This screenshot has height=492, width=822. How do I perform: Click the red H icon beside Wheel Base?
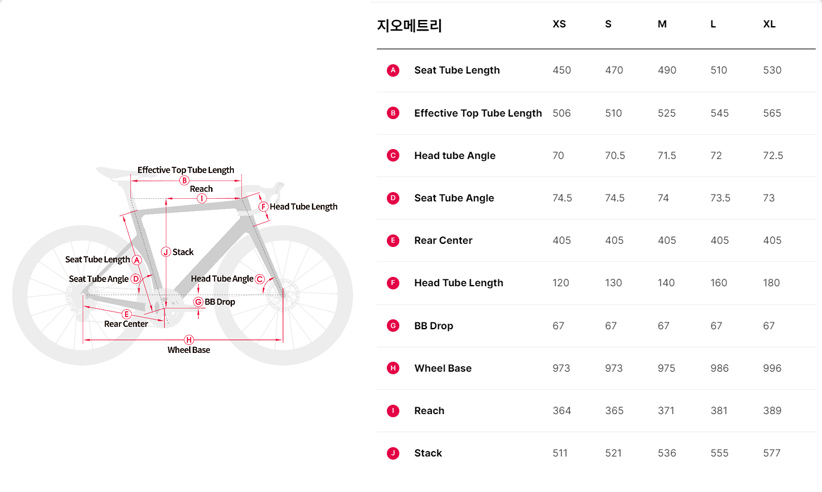(393, 368)
